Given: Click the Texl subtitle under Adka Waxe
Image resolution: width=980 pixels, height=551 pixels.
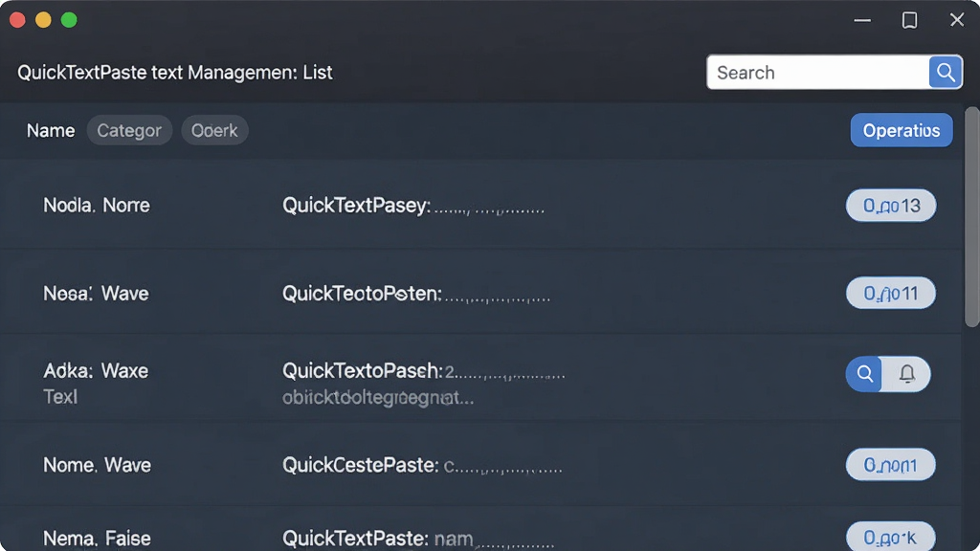Looking at the screenshot, I should point(60,397).
